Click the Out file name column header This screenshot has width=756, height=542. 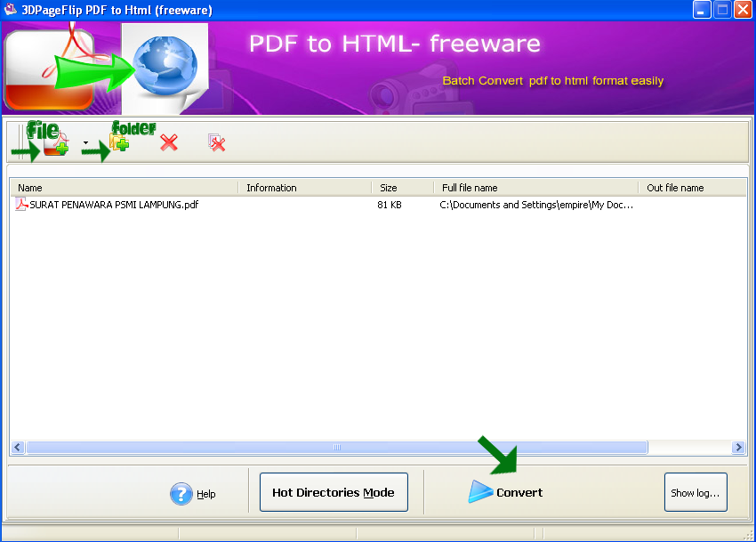pos(692,188)
